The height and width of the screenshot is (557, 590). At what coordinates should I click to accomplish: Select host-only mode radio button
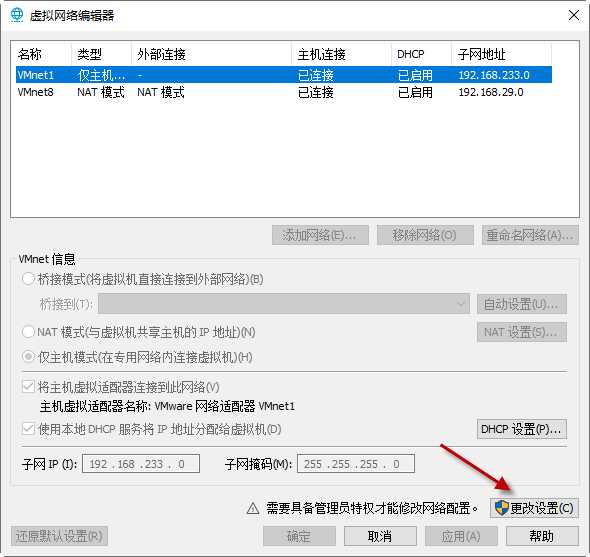coord(29,357)
